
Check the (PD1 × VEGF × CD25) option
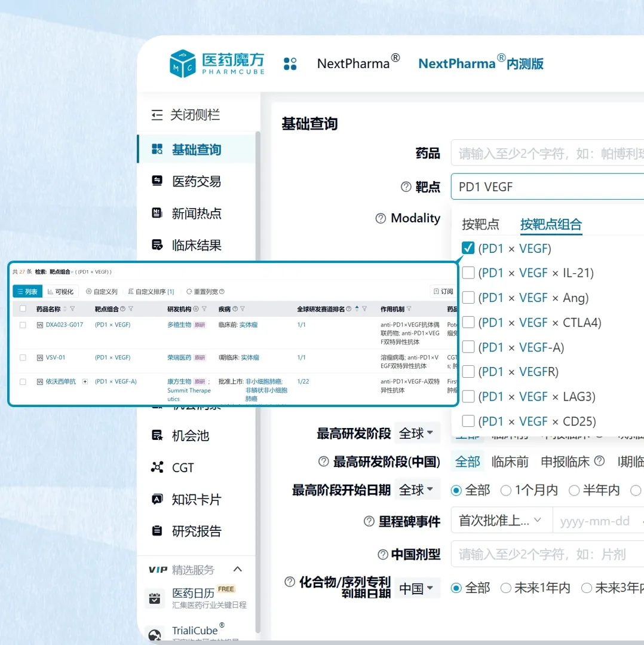point(468,421)
